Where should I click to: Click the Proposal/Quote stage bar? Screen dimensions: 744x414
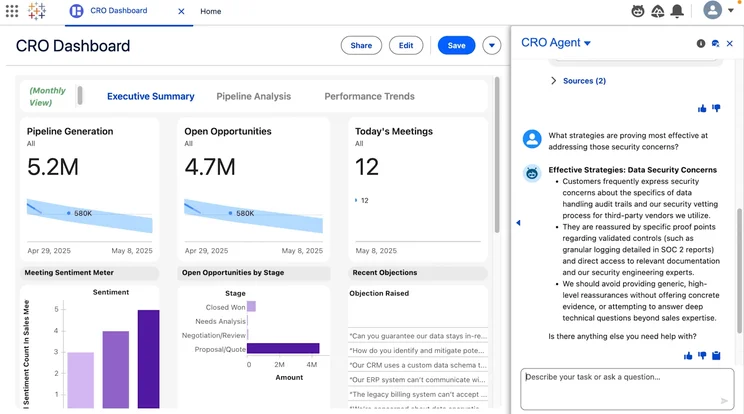tap(283, 349)
